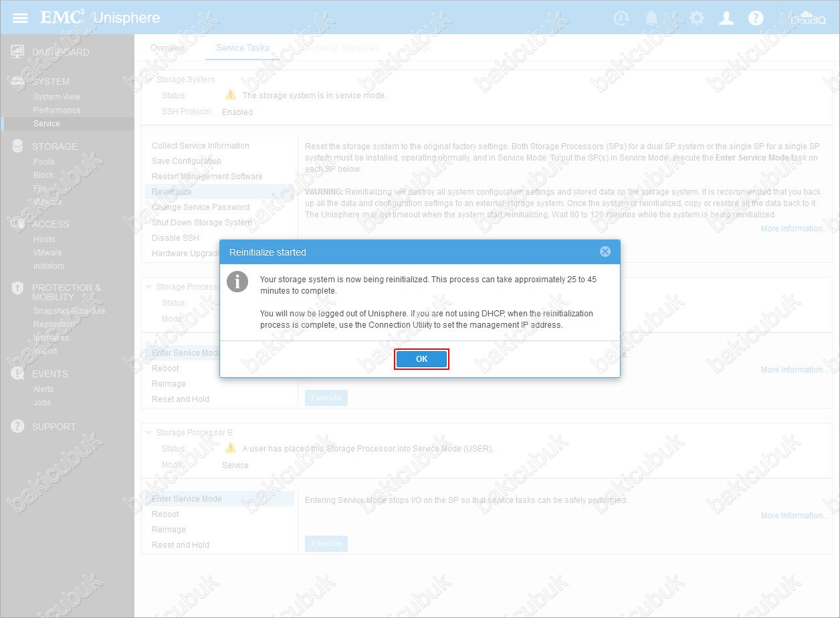
Task: Open the CloudIQ icon
Action: pos(808,18)
